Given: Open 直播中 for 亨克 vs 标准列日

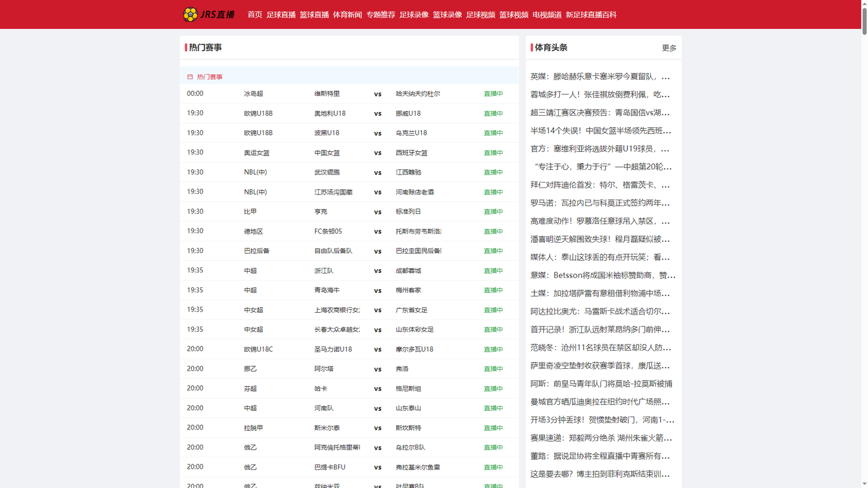Looking at the screenshot, I should click(x=493, y=211).
